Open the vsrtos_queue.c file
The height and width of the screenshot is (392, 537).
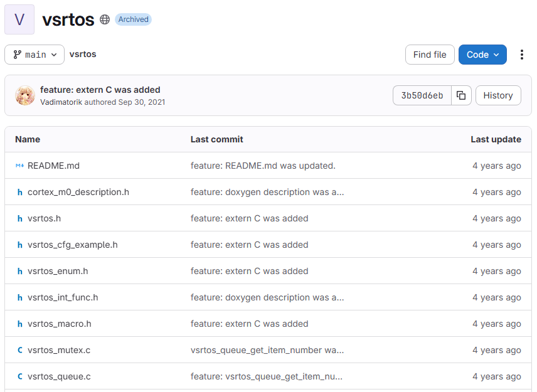click(x=59, y=376)
